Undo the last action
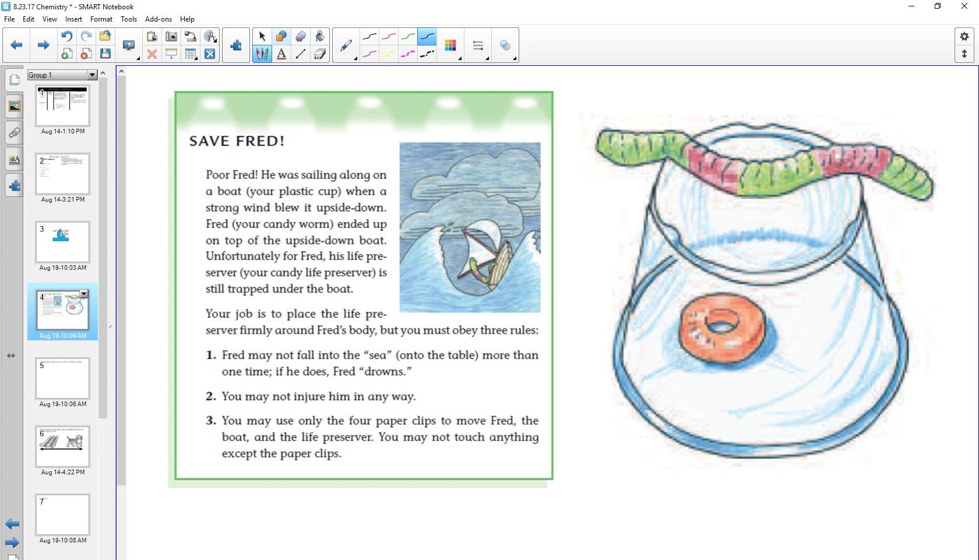Image resolution: width=979 pixels, height=560 pixels. [x=66, y=36]
